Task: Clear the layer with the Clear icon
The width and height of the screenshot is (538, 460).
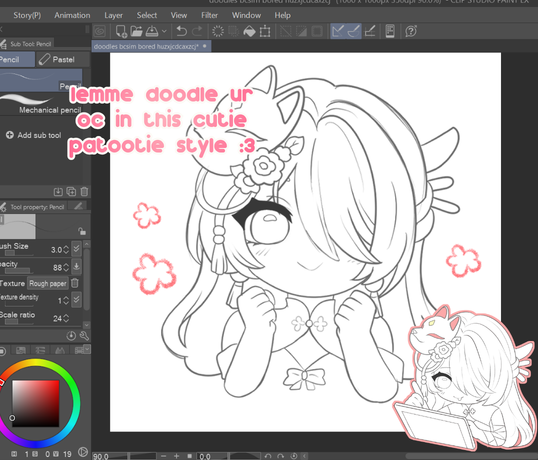Action: (218, 32)
